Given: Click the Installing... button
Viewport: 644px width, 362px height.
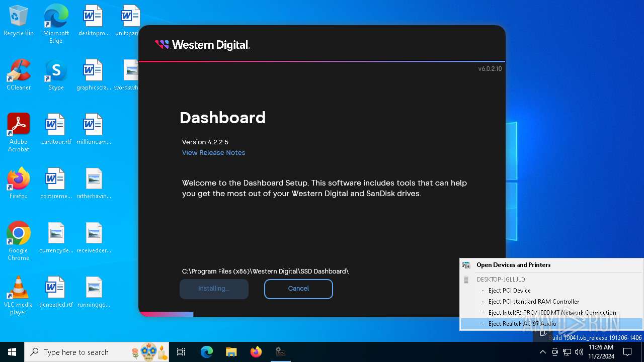Looking at the screenshot, I should click(x=214, y=289).
